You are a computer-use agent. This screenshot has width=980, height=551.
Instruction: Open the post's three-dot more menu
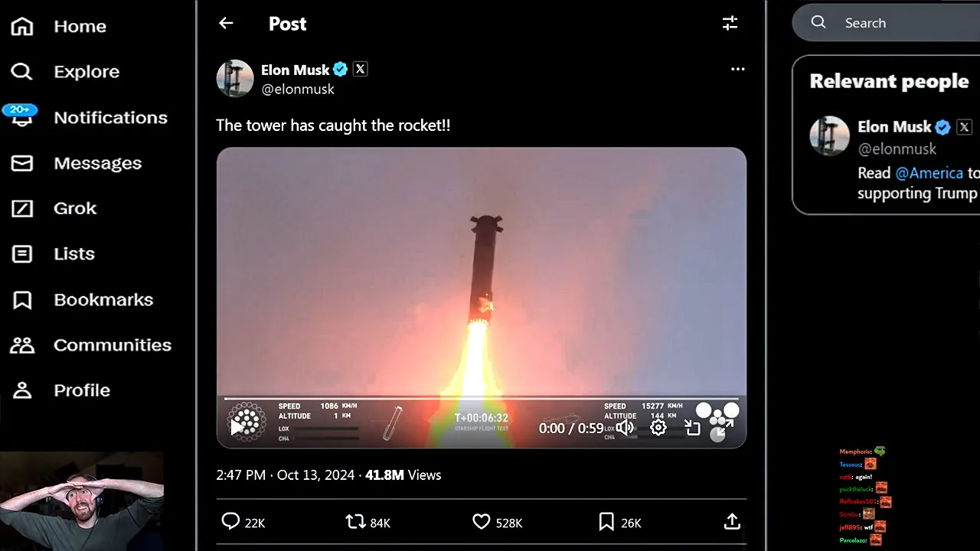click(x=737, y=69)
